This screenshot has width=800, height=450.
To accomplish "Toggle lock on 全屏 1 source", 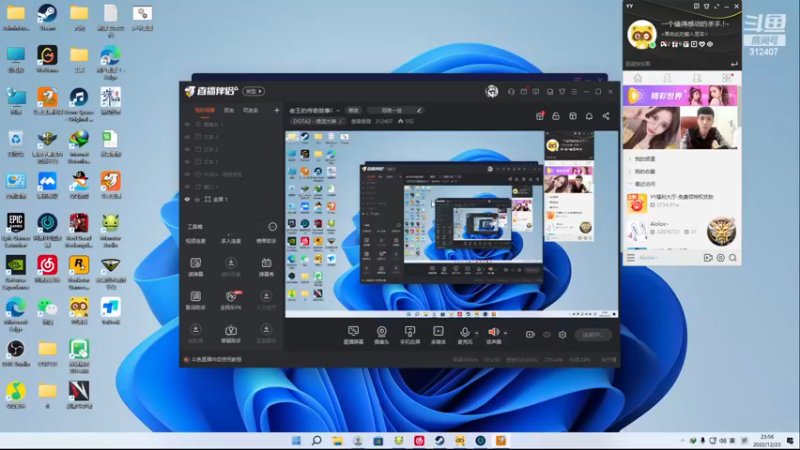I will [197, 199].
